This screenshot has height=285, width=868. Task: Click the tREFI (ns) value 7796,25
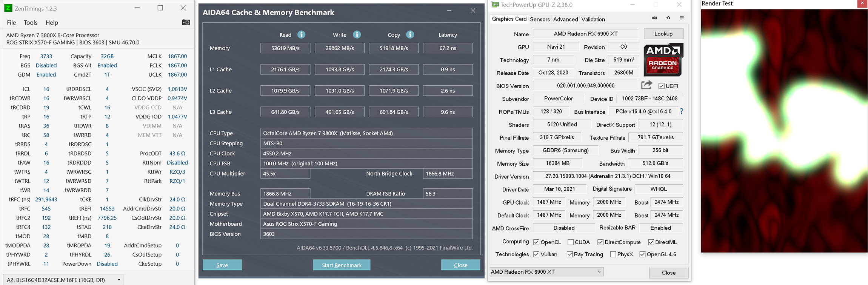coord(107,218)
